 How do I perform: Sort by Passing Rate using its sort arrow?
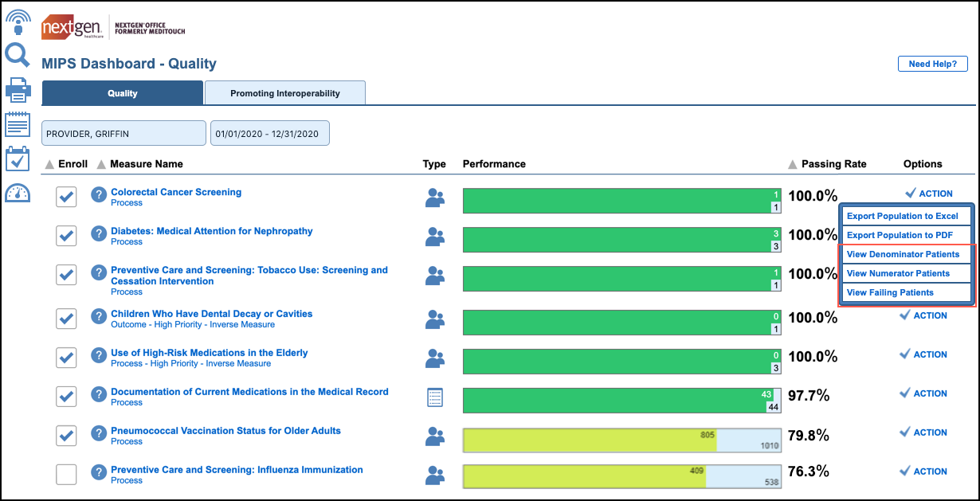click(x=791, y=164)
